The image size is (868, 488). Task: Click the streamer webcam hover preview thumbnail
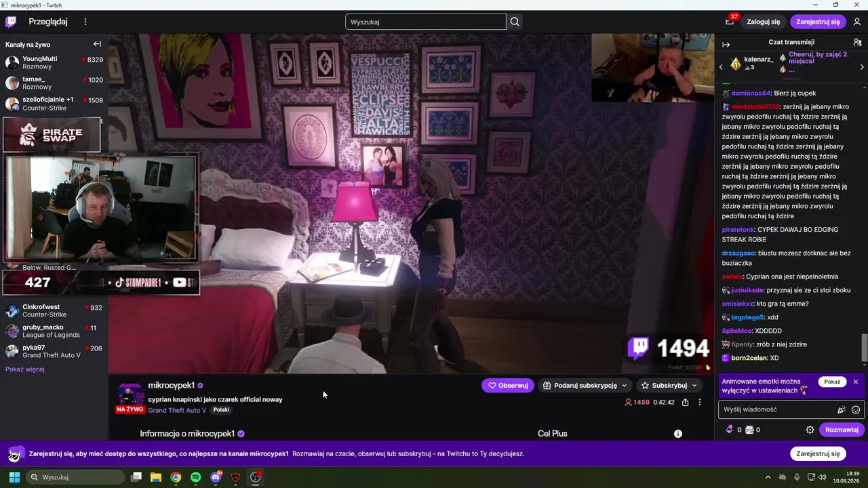(102, 207)
